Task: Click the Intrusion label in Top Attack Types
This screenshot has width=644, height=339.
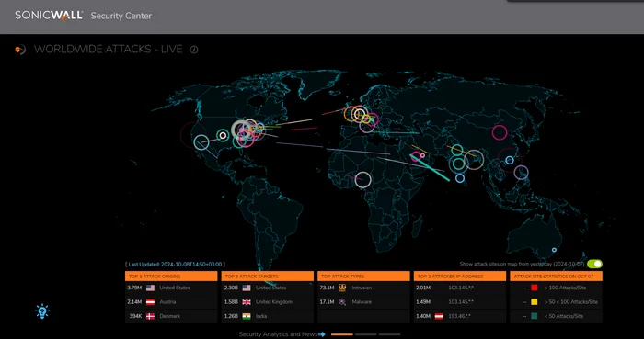Action: click(x=362, y=288)
